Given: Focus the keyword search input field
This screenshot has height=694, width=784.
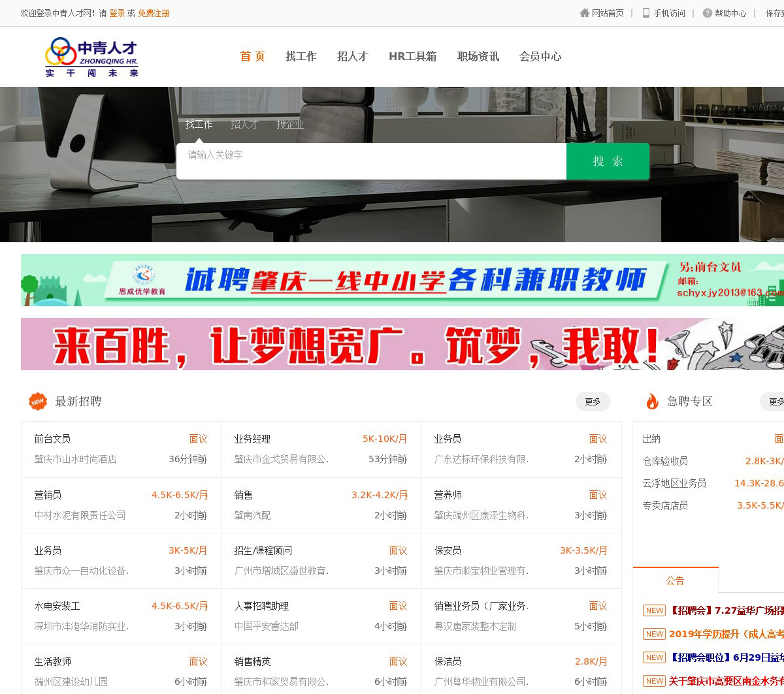Looking at the screenshot, I should click(371, 161).
